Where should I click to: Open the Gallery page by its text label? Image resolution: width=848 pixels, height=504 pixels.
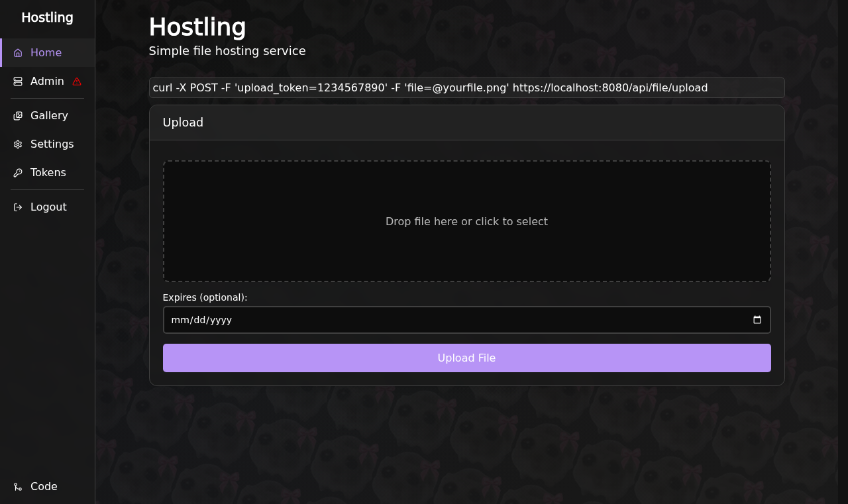[49, 116]
